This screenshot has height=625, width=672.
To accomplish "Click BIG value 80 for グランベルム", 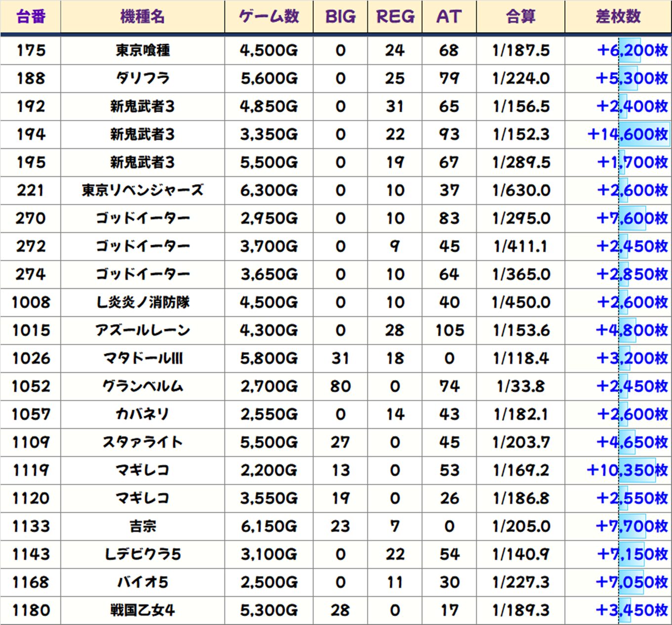I will coord(340,386).
